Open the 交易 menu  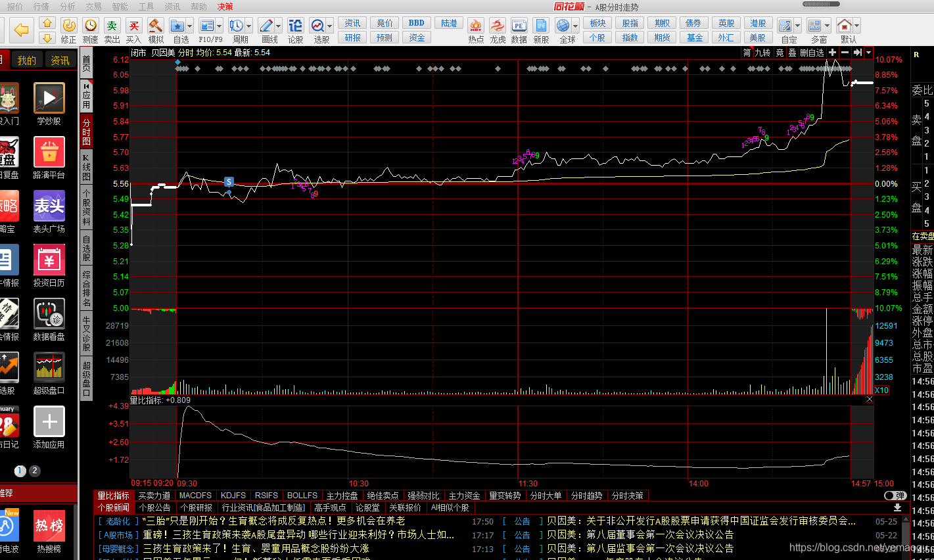(x=93, y=7)
